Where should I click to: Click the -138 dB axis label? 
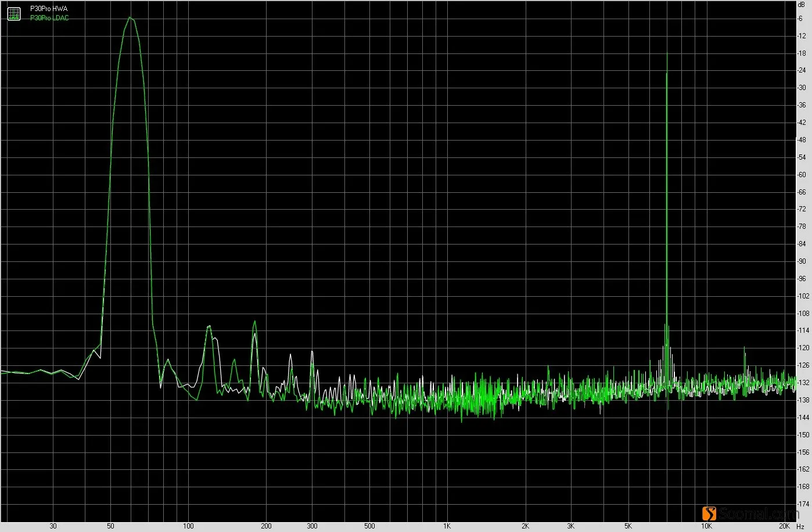pyautogui.click(x=803, y=400)
